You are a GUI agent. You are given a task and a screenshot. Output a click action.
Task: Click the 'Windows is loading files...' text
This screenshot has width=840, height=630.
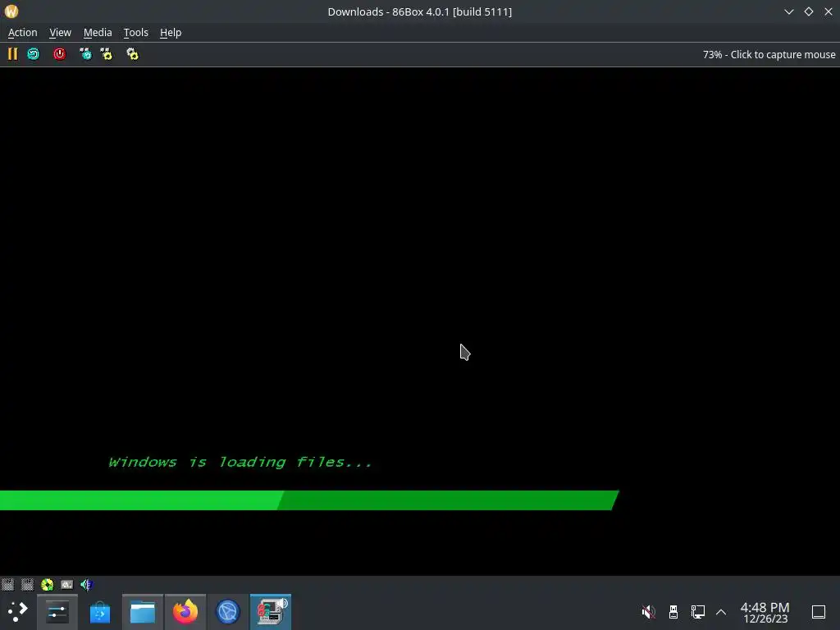click(240, 463)
